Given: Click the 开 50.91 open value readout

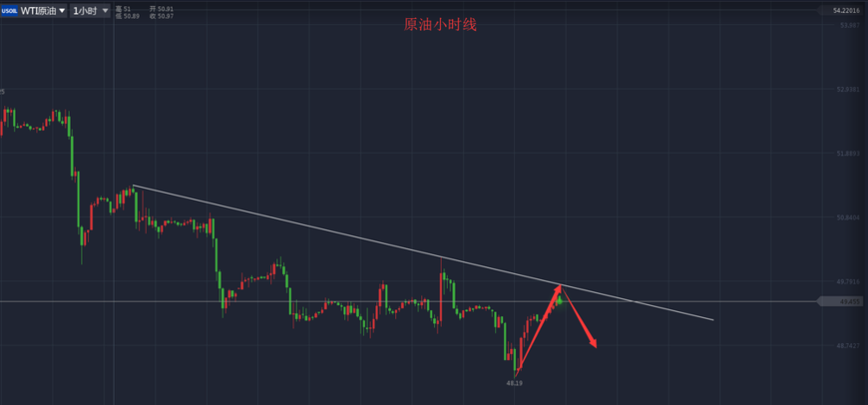Looking at the screenshot, I should 161,8.
